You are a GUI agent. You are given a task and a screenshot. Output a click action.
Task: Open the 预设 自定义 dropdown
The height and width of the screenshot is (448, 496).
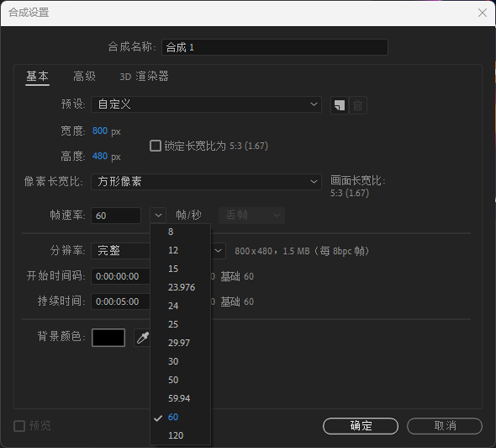[x=206, y=105]
